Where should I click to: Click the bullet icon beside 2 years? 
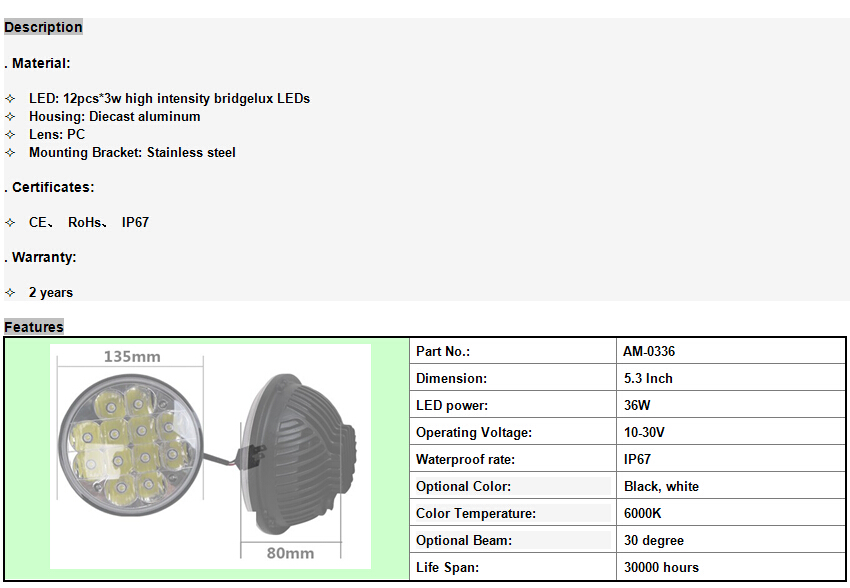click(10, 293)
